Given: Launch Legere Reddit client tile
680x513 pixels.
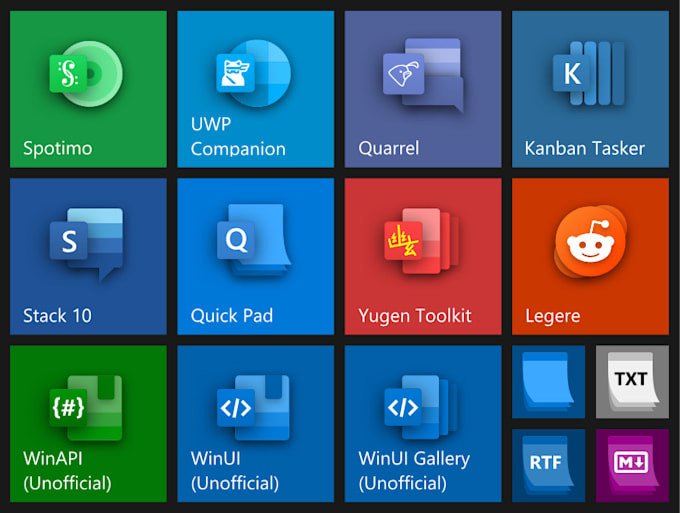Looking at the screenshot, I should (590, 256).
